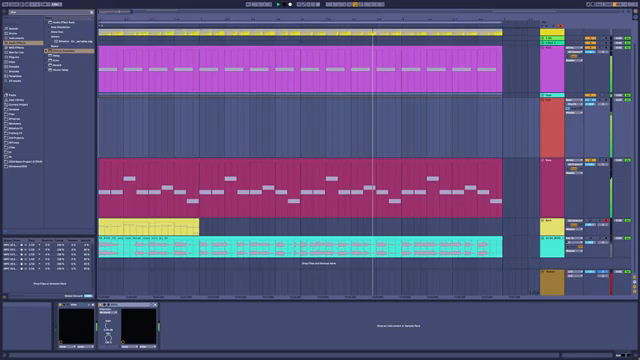Select Echo in the browser list
Image resolution: width=640 pixels, height=360 pixels.
pos(56,60)
